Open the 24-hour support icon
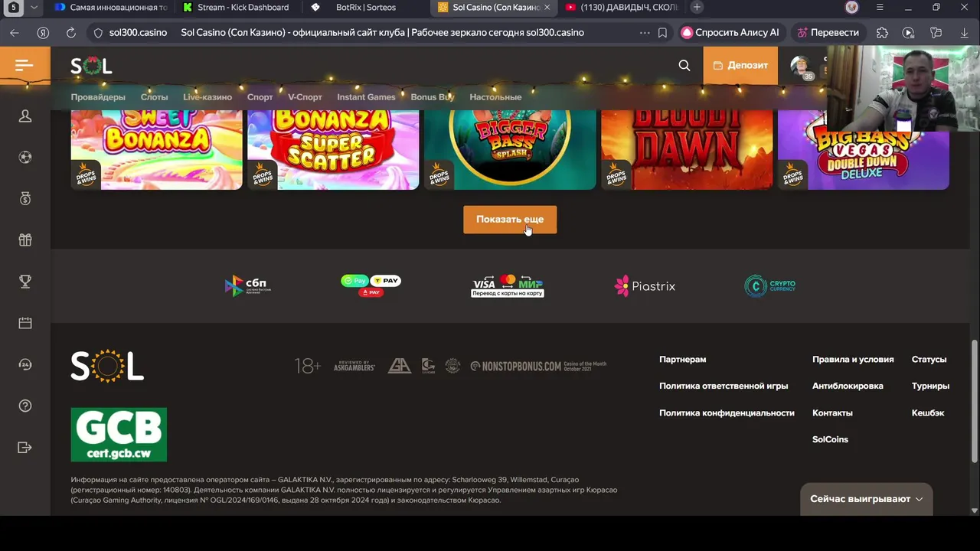 coord(25,364)
